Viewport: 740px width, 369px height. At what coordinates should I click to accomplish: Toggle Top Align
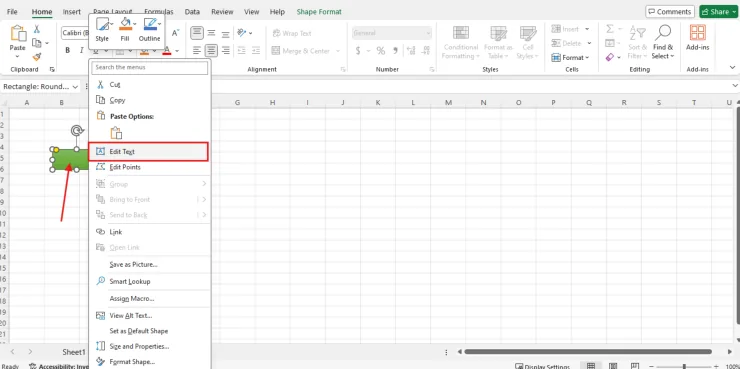[197, 33]
